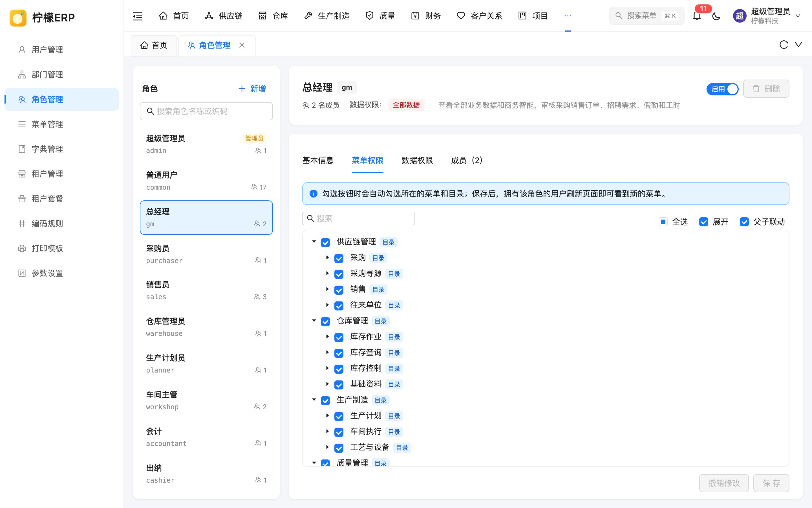
Task: Uncheck the 采购寻源 checkbox
Action: click(x=339, y=274)
